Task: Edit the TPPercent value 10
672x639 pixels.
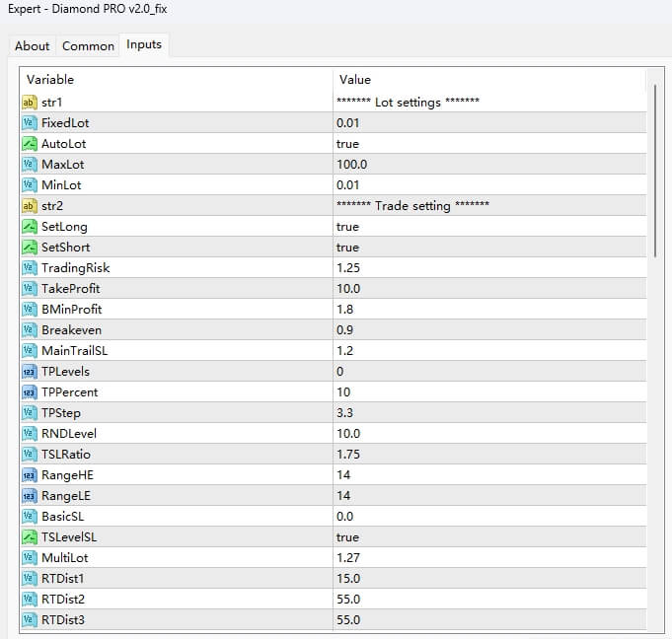Action: (343, 391)
